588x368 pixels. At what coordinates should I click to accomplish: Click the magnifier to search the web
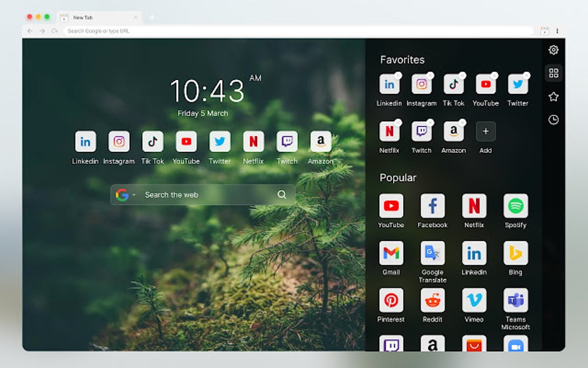282,194
